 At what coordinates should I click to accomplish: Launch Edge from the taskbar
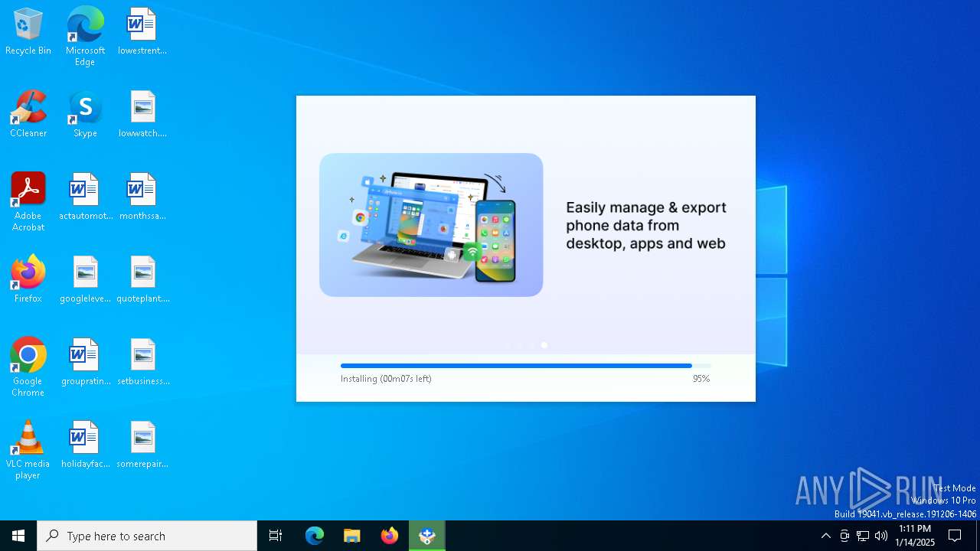tap(315, 536)
